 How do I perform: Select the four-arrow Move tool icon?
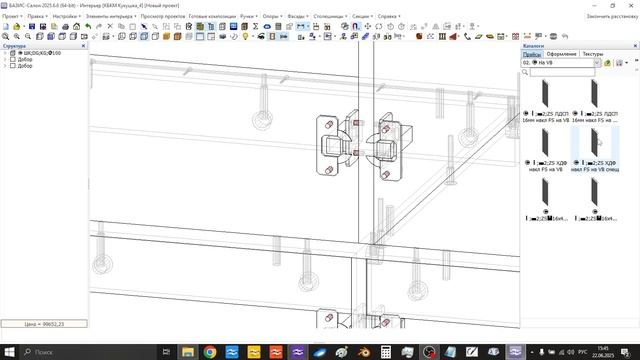coord(368,27)
